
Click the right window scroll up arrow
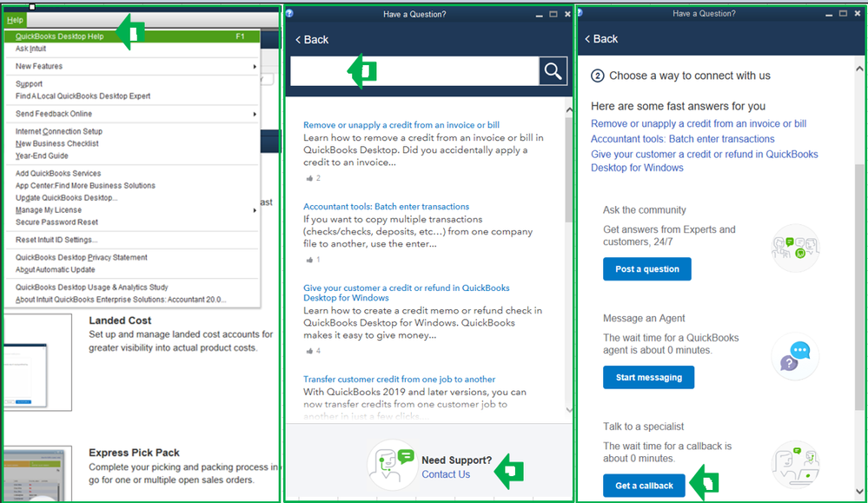[x=859, y=69]
